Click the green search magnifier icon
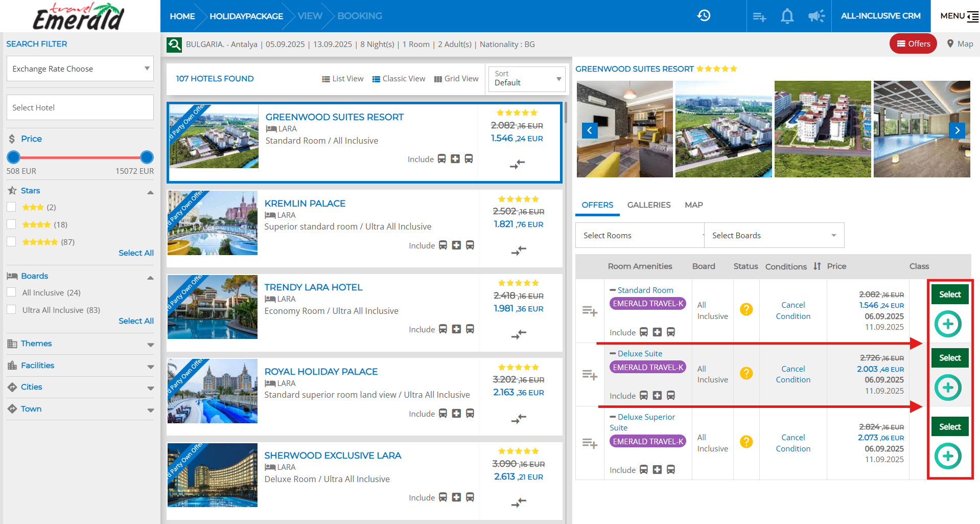Screen dimensions: 980x524 [x=174, y=45]
